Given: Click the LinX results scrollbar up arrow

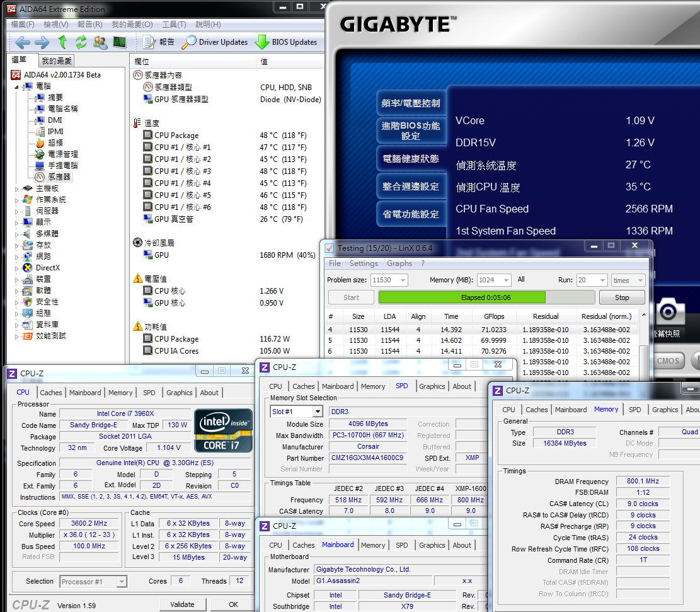Looking at the screenshot, I should [x=644, y=315].
